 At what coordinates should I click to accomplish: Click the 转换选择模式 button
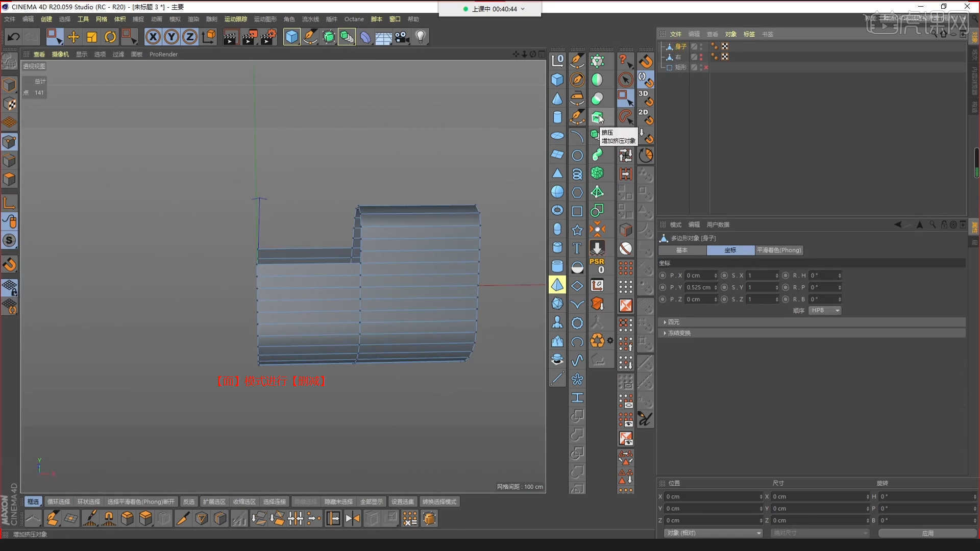click(x=439, y=502)
